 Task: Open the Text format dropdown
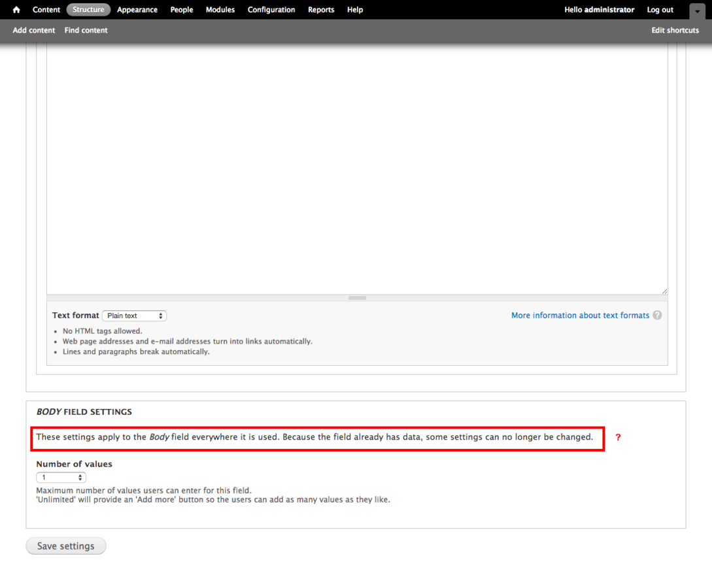(135, 316)
